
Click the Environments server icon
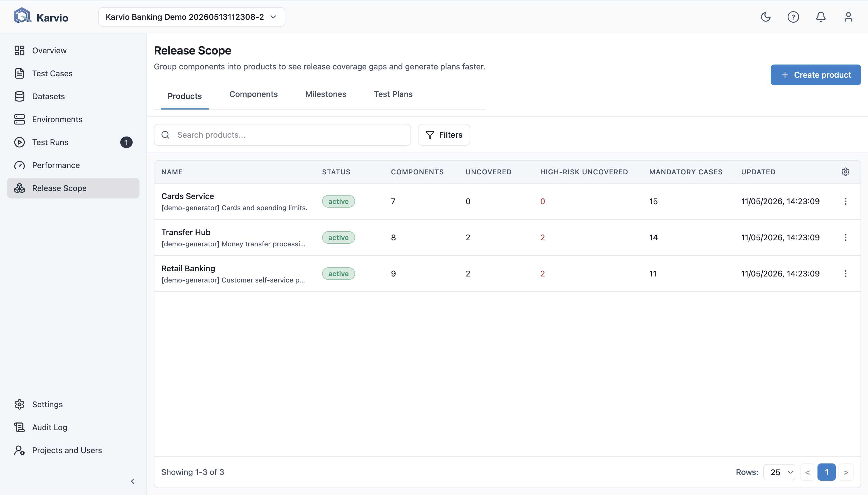pyautogui.click(x=20, y=119)
